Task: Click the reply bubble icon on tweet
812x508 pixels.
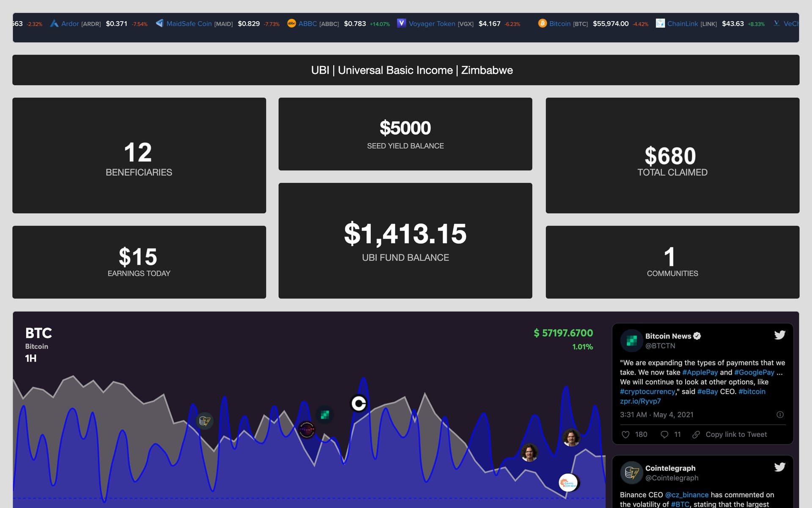Action: tap(664, 434)
